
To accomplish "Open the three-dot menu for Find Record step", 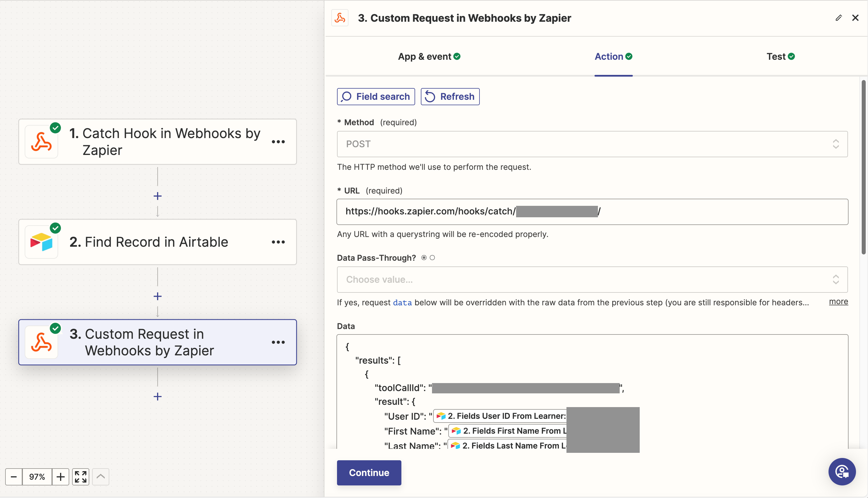I will [278, 242].
